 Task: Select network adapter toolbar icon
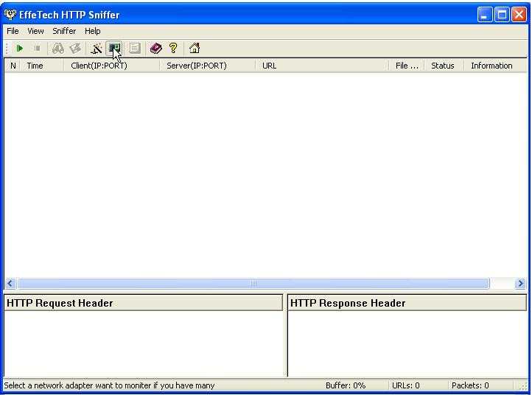114,49
